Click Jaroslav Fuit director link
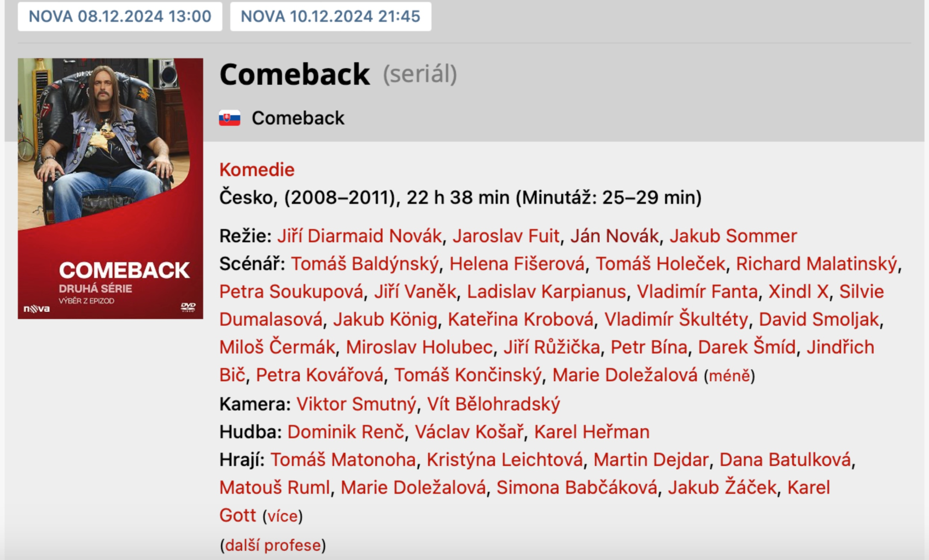 click(x=506, y=236)
